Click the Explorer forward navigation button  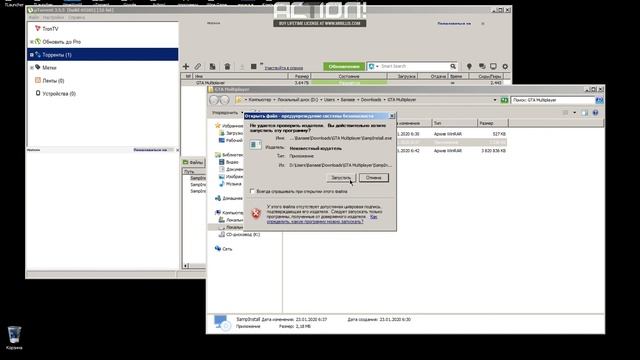(x=224, y=100)
